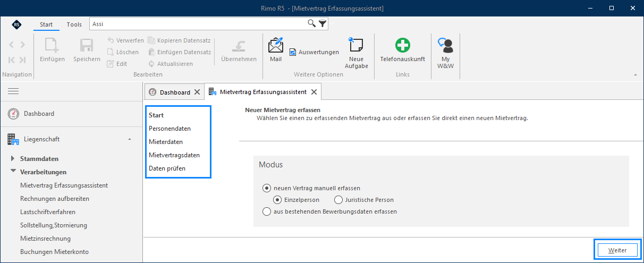644x263 pixels.
Task: Click Löschen in the ribbon
Action: (123, 52)
